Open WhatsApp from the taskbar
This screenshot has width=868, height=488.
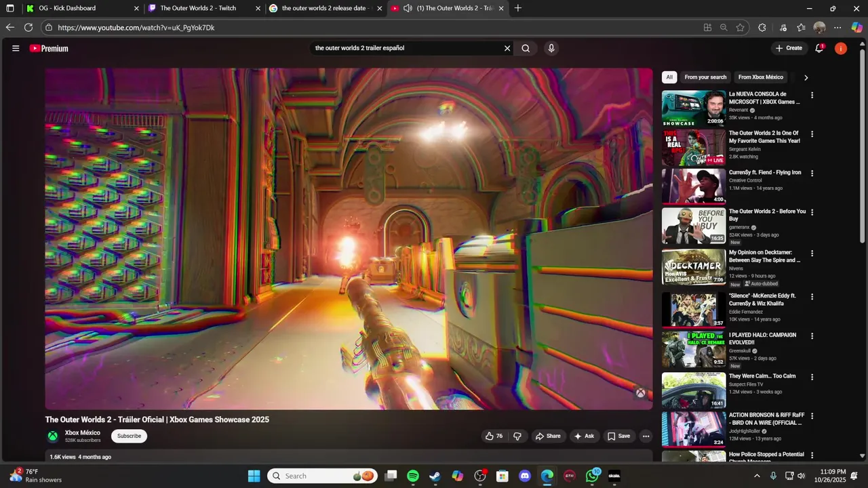[593, 476]
